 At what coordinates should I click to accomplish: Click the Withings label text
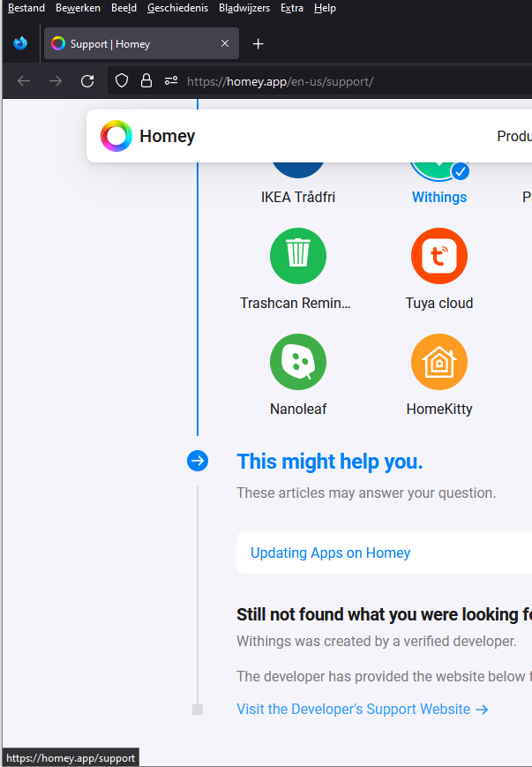pos(439,197)
